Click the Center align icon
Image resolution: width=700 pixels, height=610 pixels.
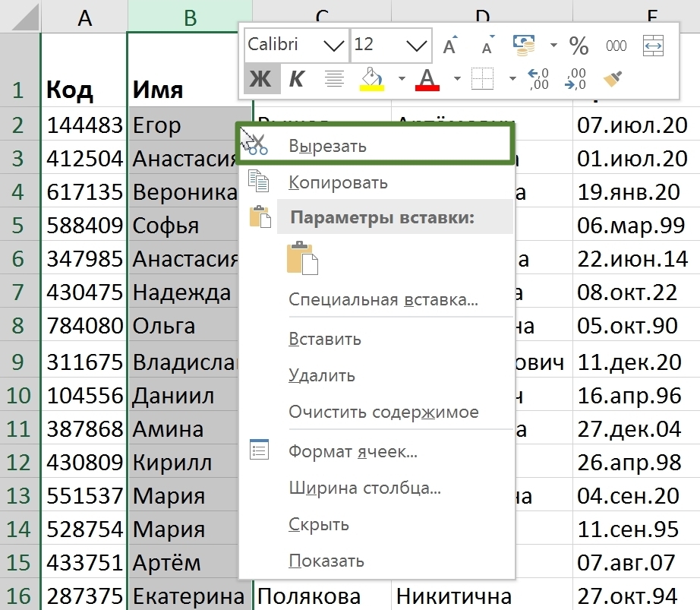pyautogui.click(x=334, y=79)
